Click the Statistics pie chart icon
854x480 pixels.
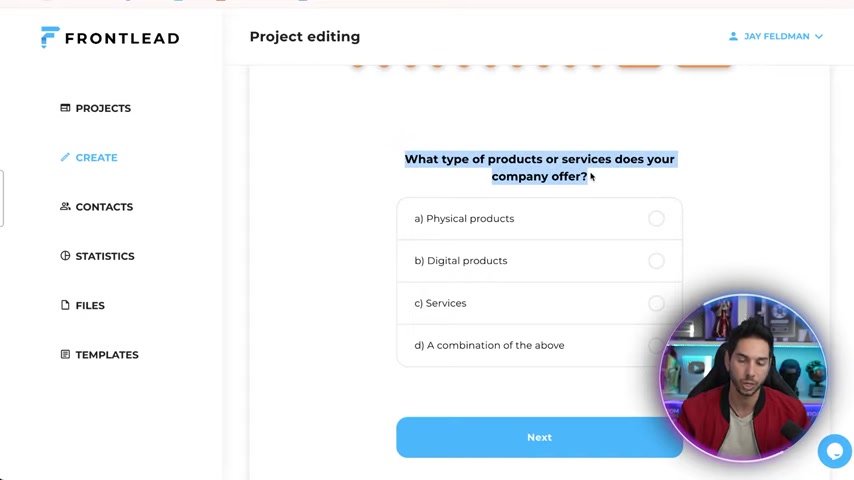click(65, 256)
